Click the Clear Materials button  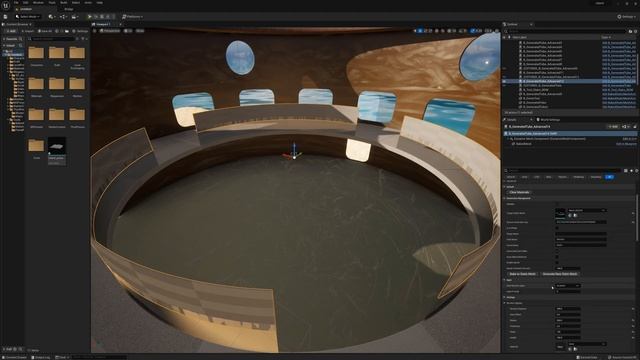point(519,192)
